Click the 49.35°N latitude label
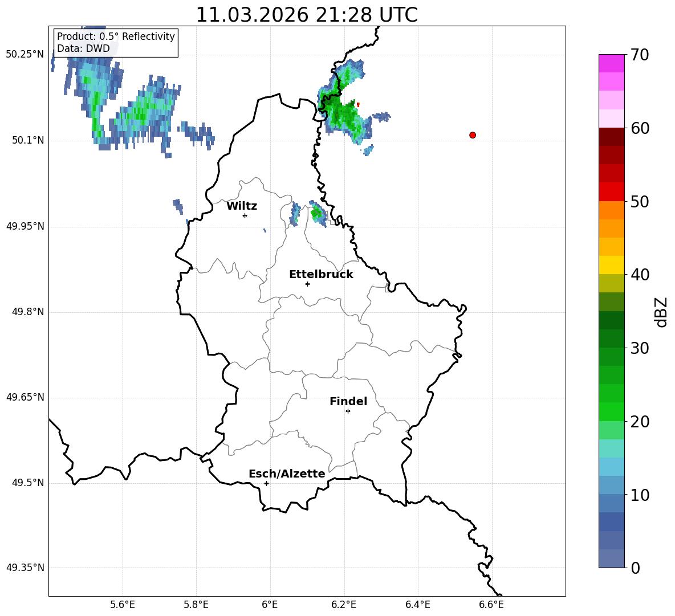Image resolution: width=675 pixels, height=616 pixels. [25, 568]
